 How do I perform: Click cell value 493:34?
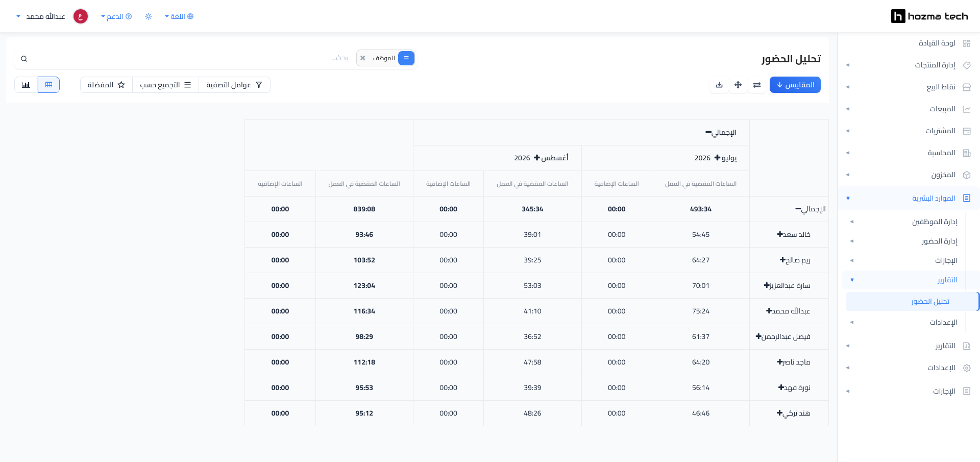701,209
